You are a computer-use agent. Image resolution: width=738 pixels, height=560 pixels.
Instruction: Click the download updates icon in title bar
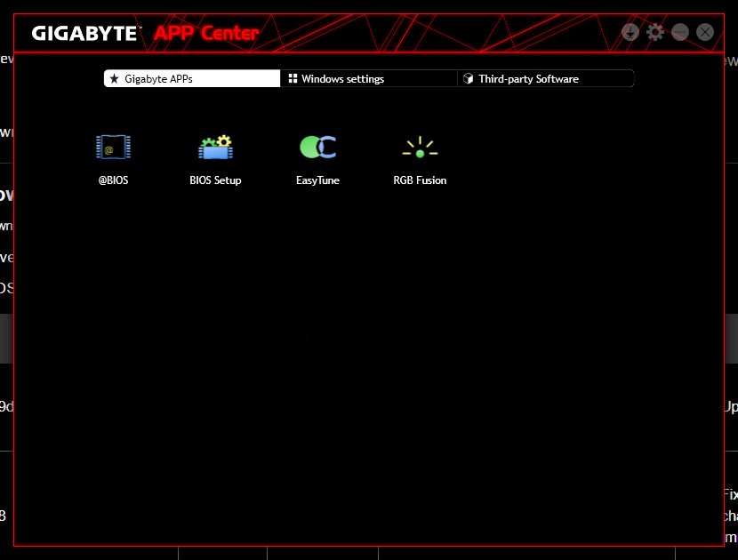(630, 33)
